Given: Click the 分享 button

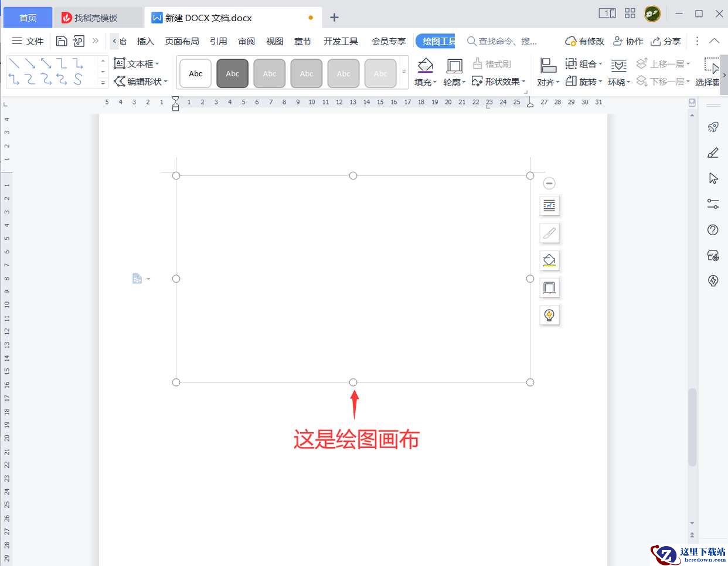Looking at the screenshot, I should click(666, 41).
